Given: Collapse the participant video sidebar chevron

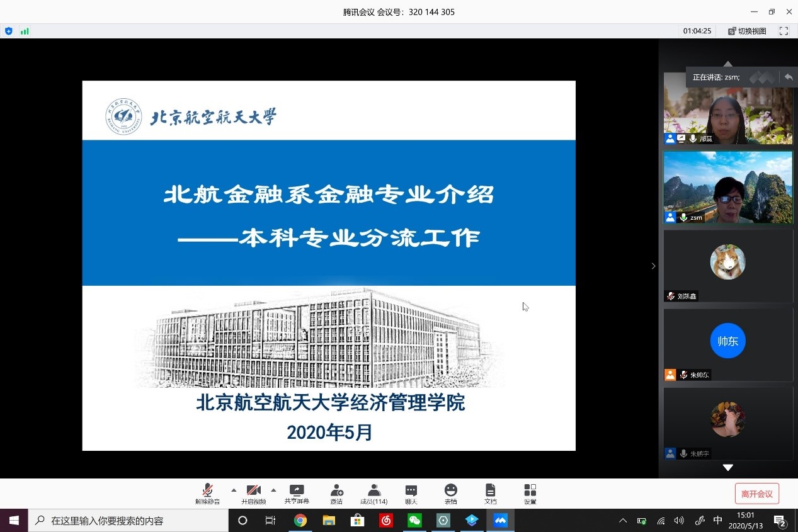Looking at the screenshot, I should (653, 266).
